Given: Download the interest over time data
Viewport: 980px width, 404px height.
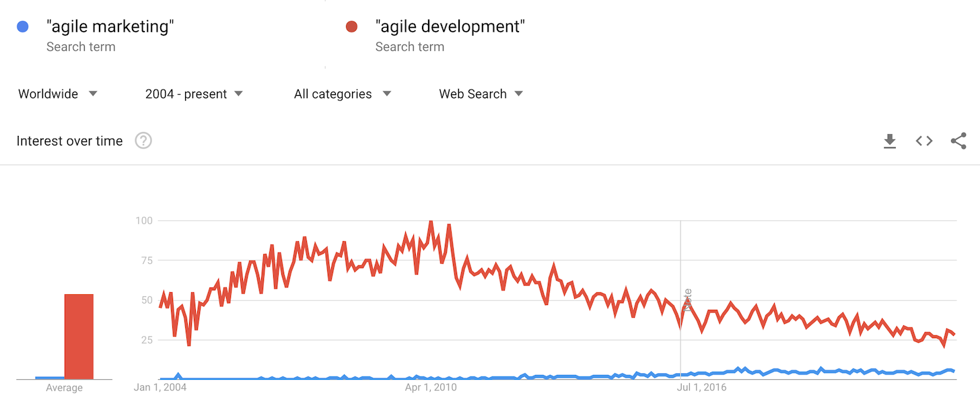Looking at the screenshot, I should 890,141.
